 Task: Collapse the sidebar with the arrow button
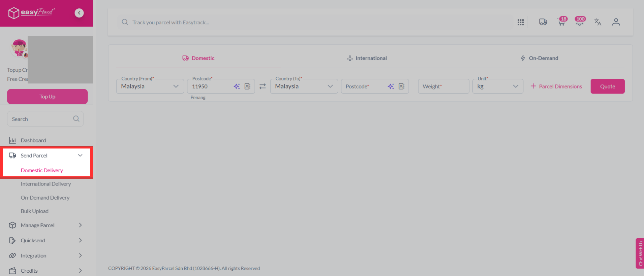(79, 13)
